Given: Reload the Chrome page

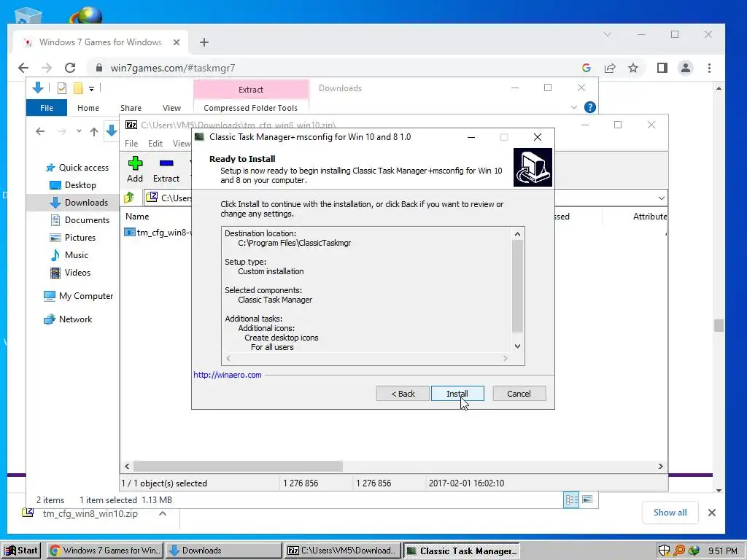Looking at the screenshot, I should tap(70, 68).
